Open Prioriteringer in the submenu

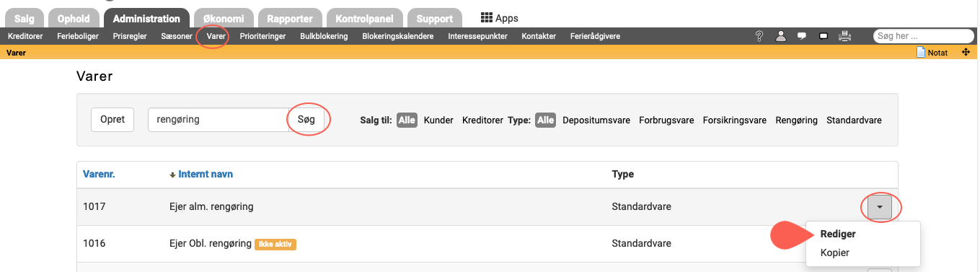[x=263, y=36]
